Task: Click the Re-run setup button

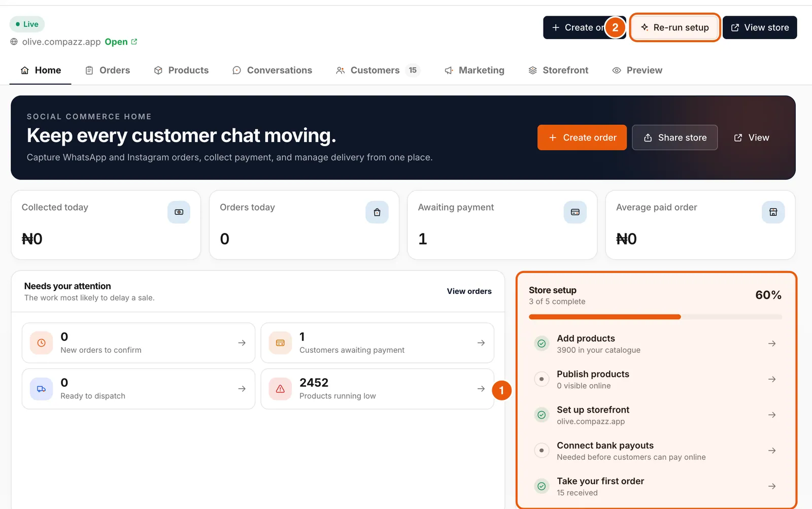Action: (x=675, y=27)
